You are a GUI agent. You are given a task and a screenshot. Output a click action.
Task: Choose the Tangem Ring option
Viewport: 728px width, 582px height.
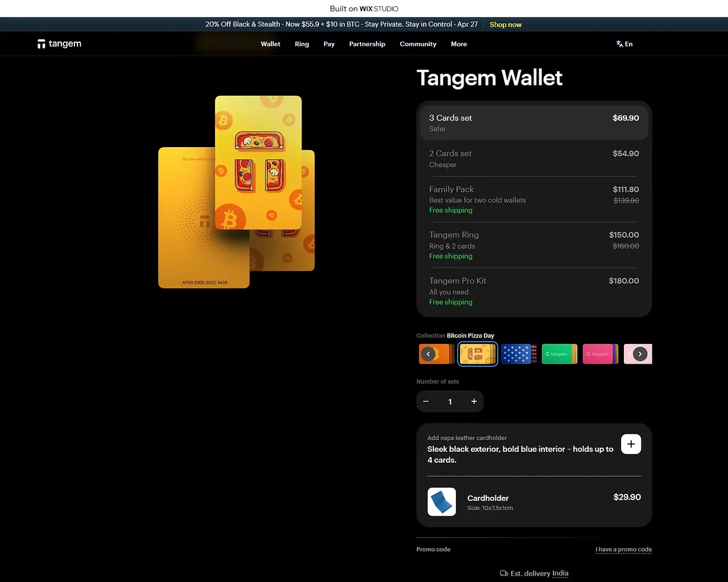[x=534, y=245]
